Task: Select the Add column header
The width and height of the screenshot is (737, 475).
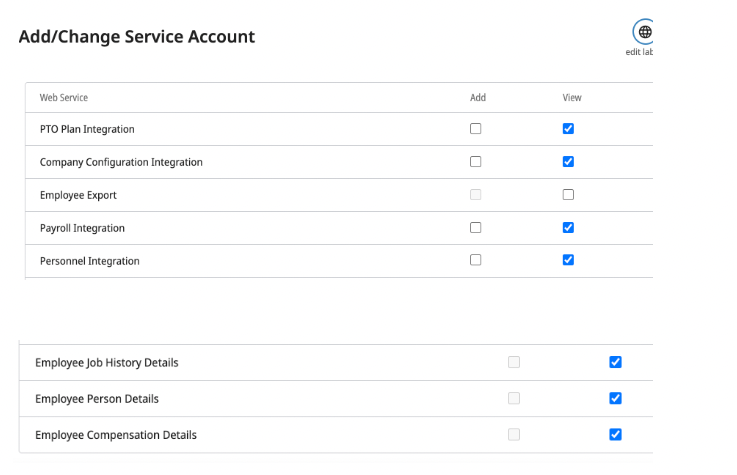Action: click(x=478, y=98)
